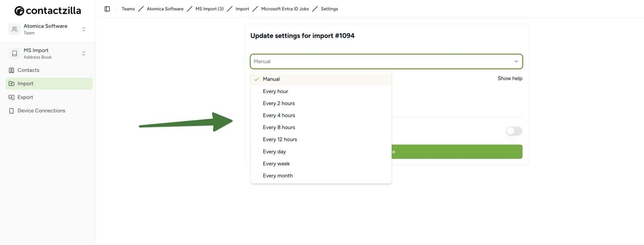Go to Microsoft Entra ID Jobs breadcrumb

tap(285, 9)
